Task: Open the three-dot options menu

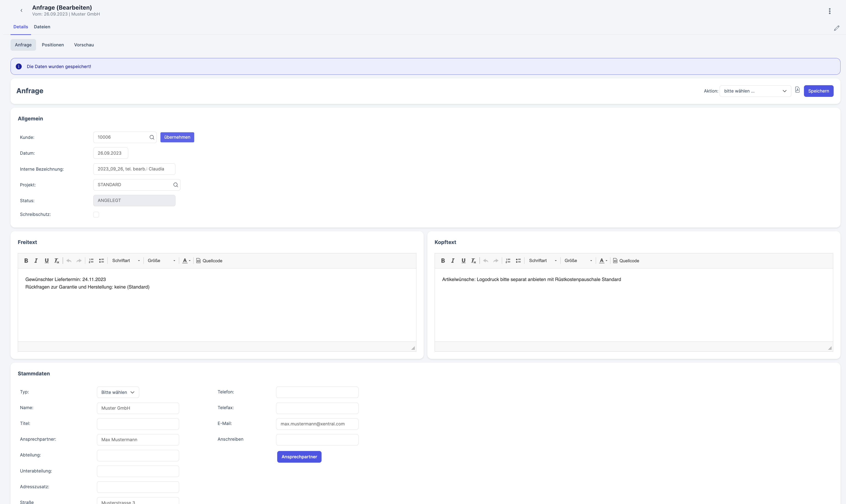Action: pos(829,11)
